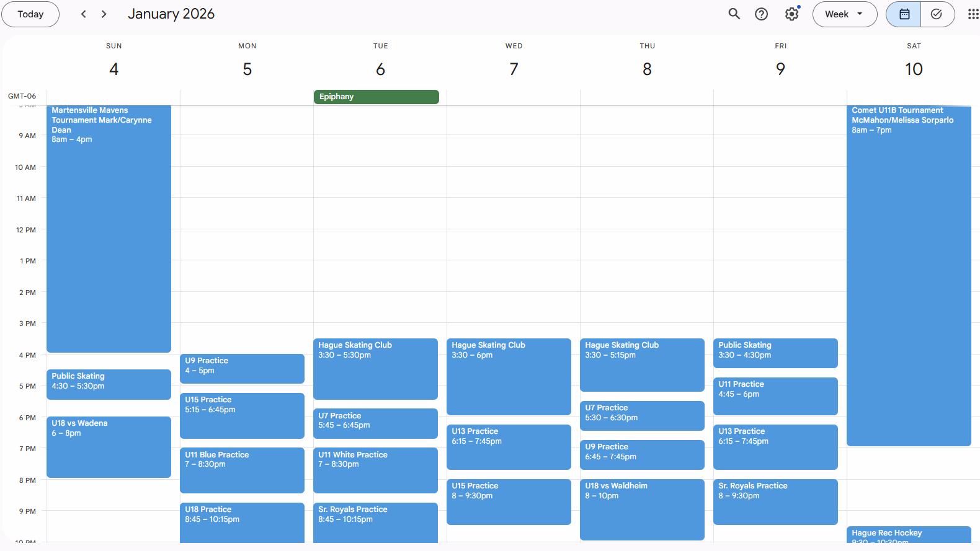
Task: Expand the Week view dropdown
Action: [x=844, y=14]
